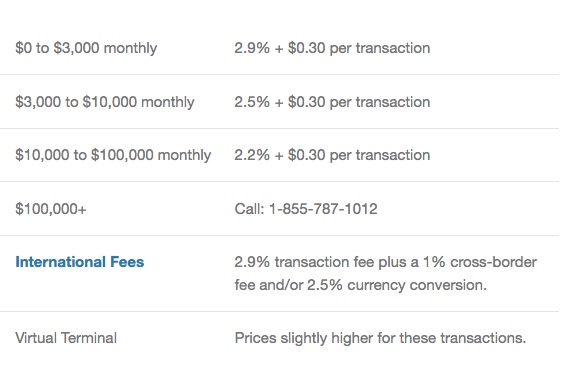Screen dimensions: 564x377
Task: Click the $100,000+ volume label
Action: click(51, 209)
